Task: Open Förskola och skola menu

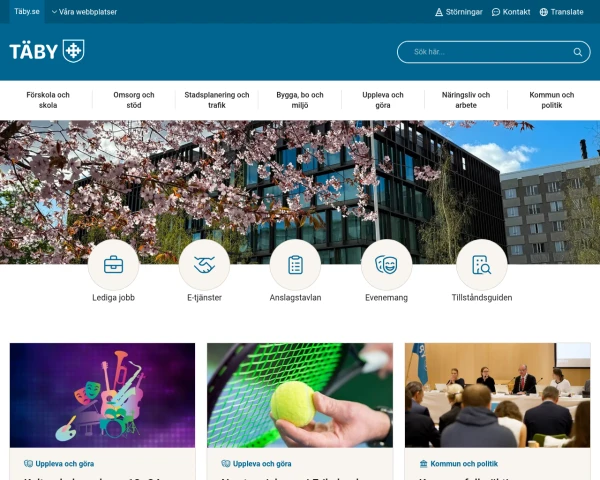Action: pos(48,100)
